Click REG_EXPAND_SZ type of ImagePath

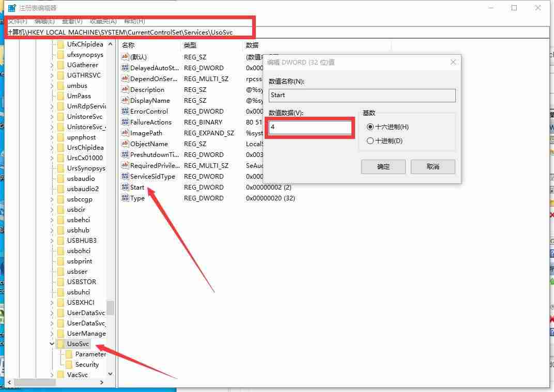[x=209, y=133]
